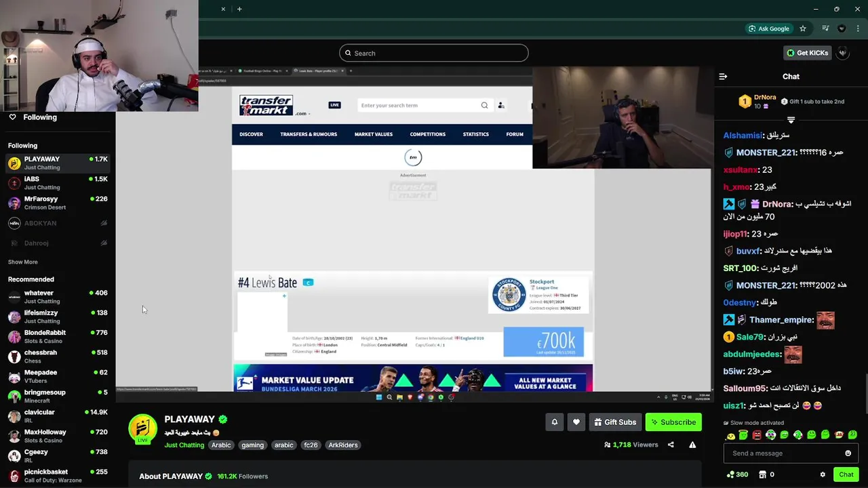Image resolution: width=868 pixels, height=488 pixels.
Task: Click the gold rank 1 badge for DrNora
Action: [745, 102]
